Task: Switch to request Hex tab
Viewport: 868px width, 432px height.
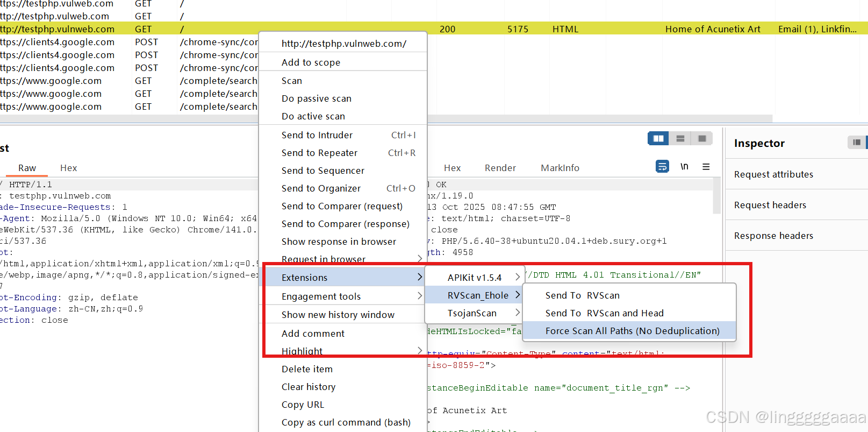Action: click(x=68, y=168)
